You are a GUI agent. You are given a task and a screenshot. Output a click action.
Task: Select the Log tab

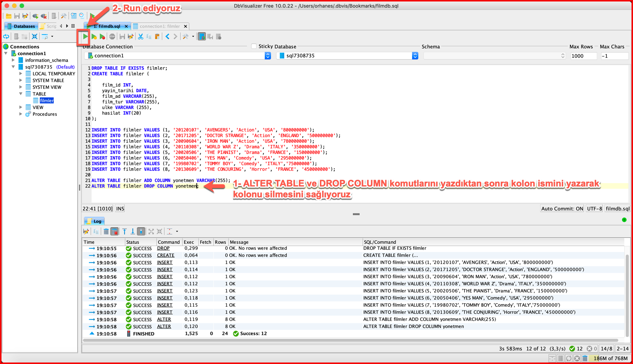coord(94,221)
